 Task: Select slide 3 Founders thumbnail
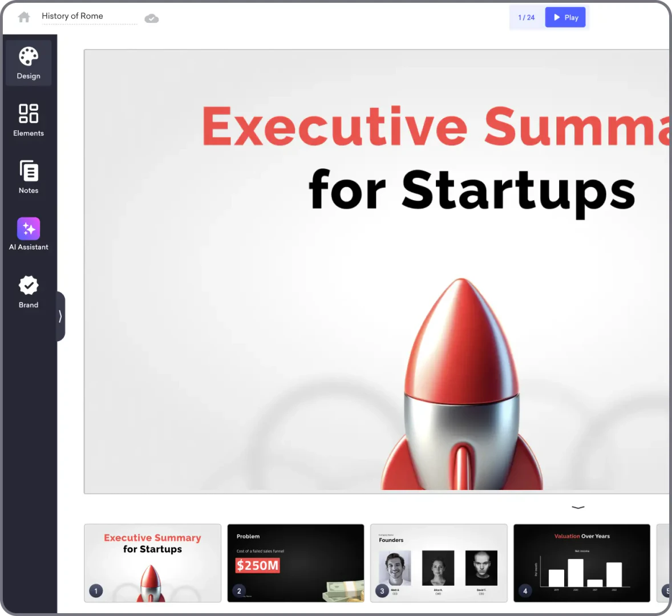[439, 563]
